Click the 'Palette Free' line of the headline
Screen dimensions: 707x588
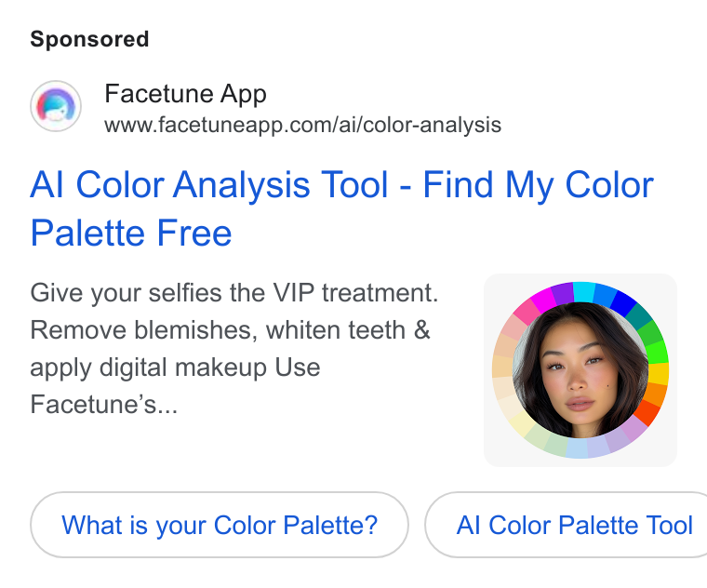[x=131, y=234]
